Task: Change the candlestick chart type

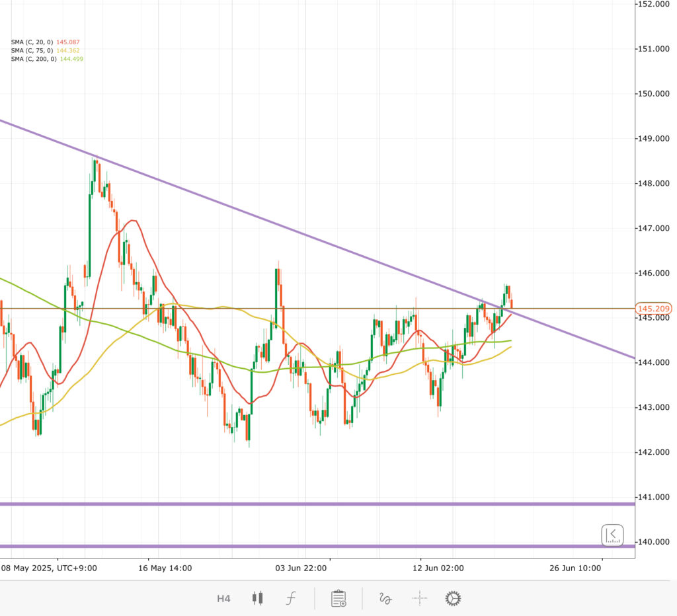Action: (258, 598)
